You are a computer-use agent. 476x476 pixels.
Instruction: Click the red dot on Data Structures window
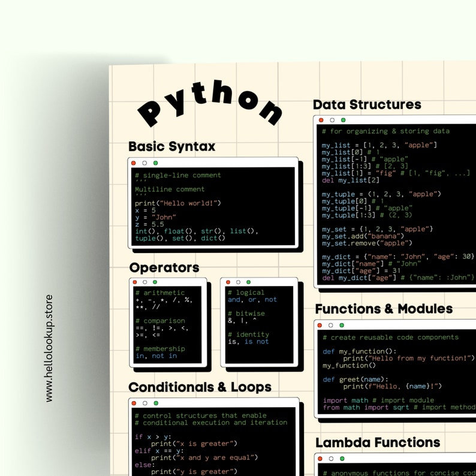(321, 120)
